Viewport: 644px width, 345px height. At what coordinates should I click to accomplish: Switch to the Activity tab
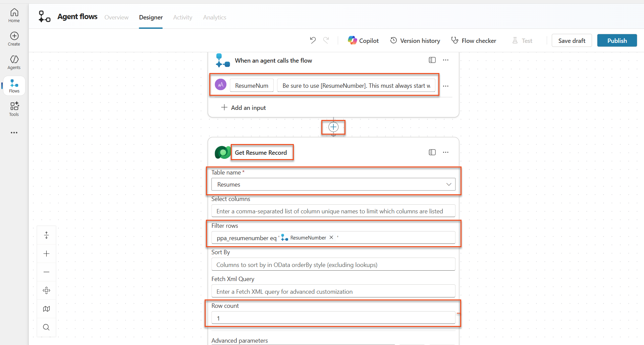click(182, 17)
